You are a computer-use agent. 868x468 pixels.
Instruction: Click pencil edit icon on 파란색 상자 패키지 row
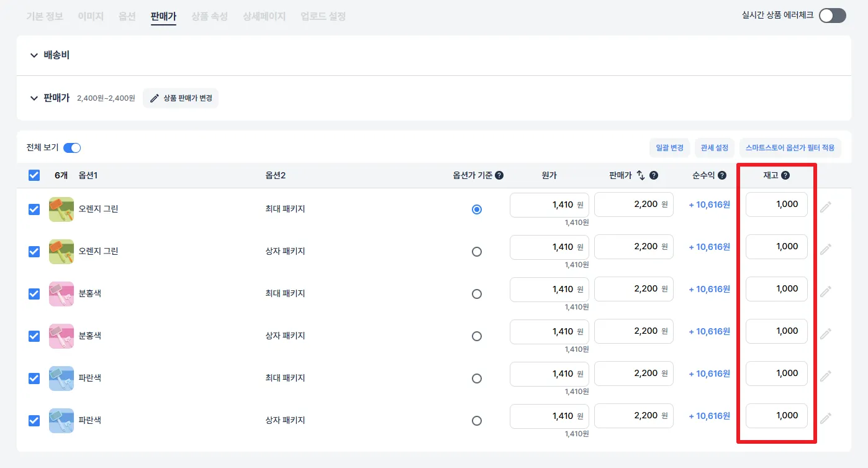coord(825,418)
